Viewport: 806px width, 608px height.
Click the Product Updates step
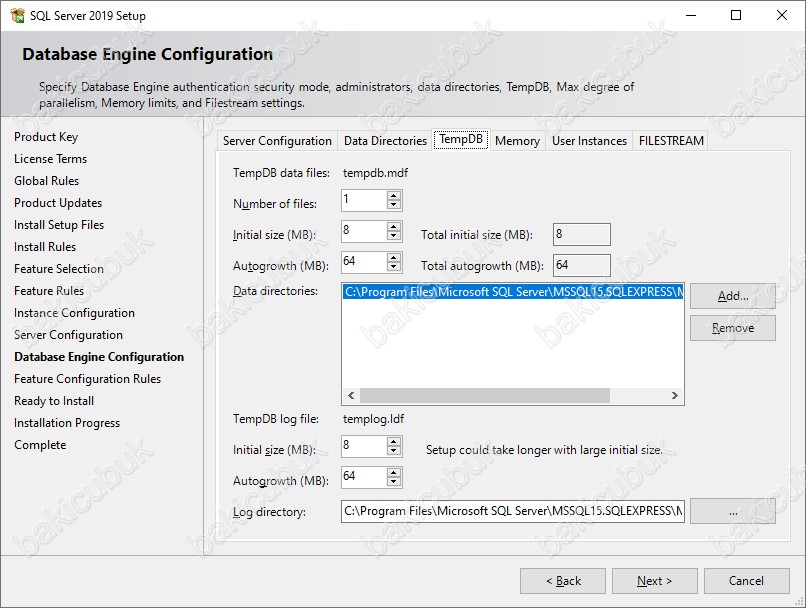point(58,203)
